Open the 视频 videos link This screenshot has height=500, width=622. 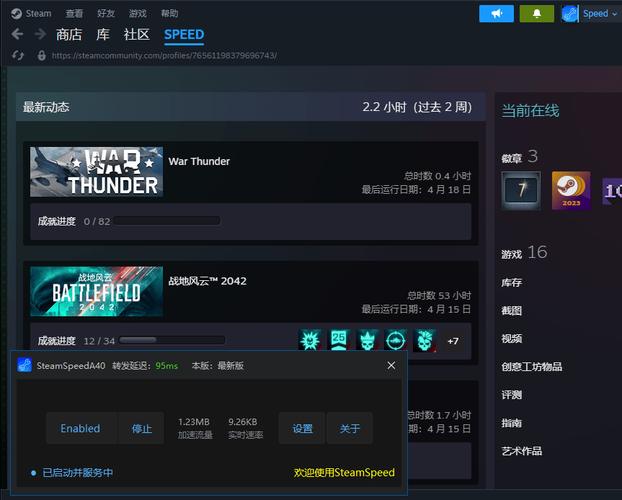pyautogui.click(x=512, y=338)
